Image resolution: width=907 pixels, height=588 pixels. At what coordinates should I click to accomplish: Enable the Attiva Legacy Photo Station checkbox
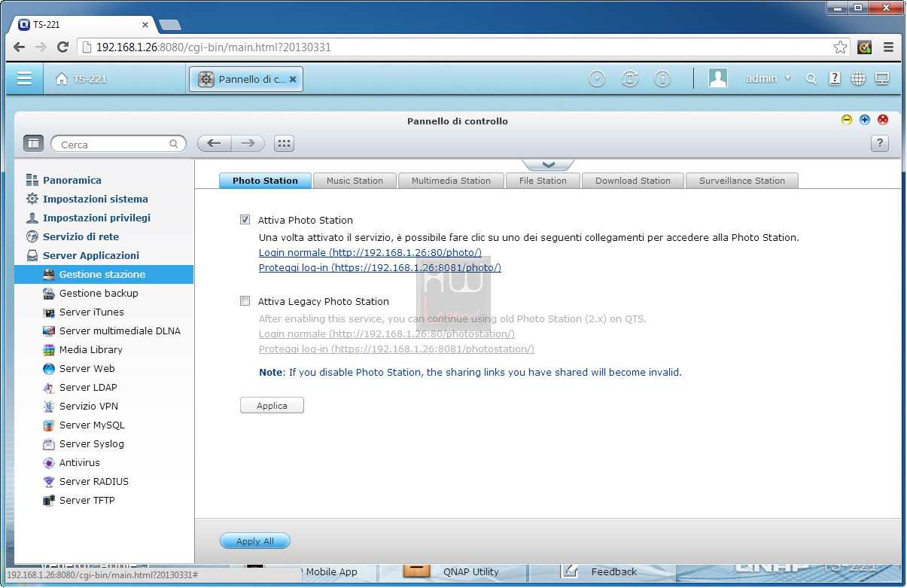(245, 301)
